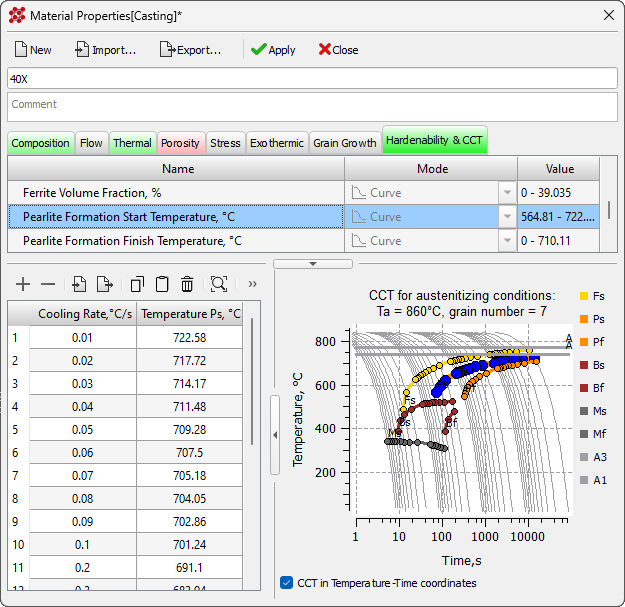
Task: Open Mode dropdown for Pearlite Formation Finish Temperature
Action: 506,241
